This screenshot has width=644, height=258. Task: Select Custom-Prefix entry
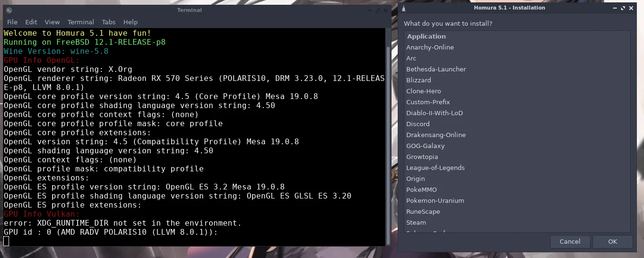(517, 102)
